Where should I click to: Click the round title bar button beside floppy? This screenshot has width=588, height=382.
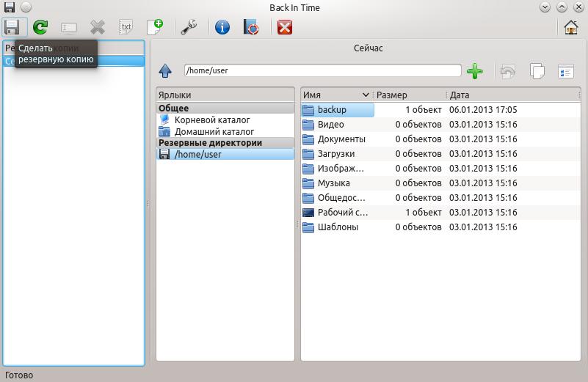click(26, 7)
